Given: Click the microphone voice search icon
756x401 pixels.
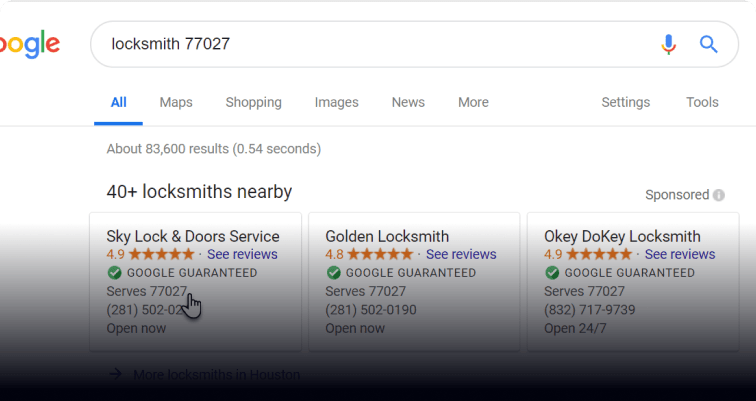Looking at the screenshot, I should point(669,44).
